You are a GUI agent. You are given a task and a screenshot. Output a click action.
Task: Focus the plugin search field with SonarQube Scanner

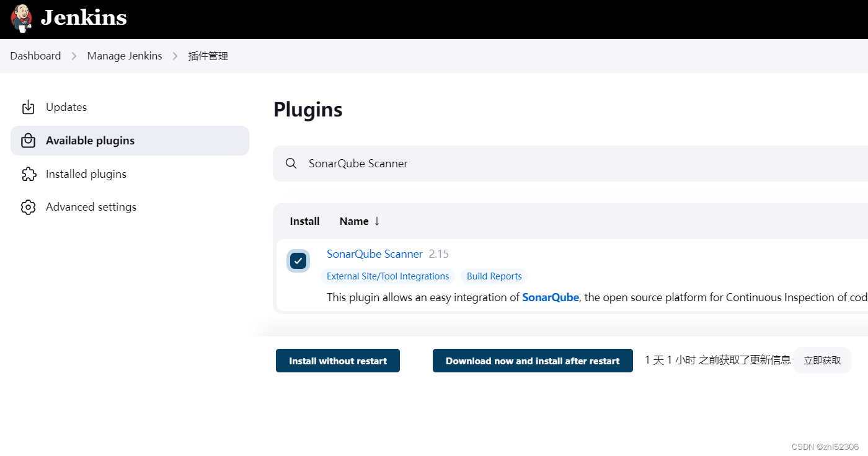[x=570, y=164]
